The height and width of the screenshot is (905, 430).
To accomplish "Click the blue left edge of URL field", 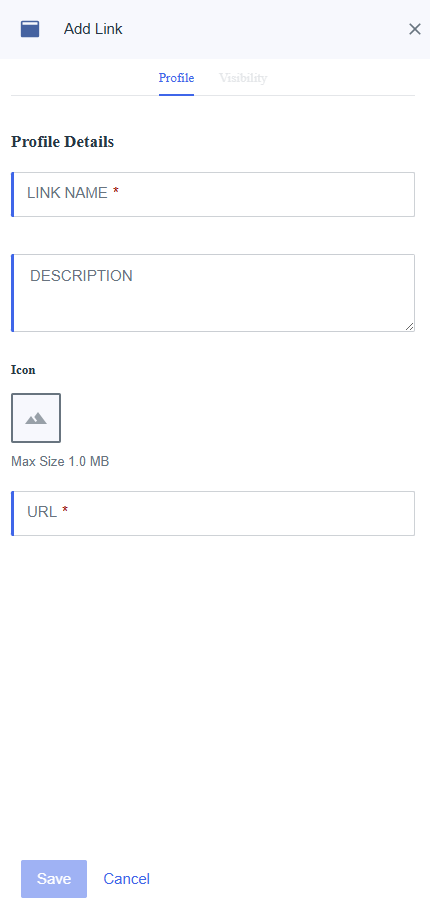I will (x=12, y=514).
